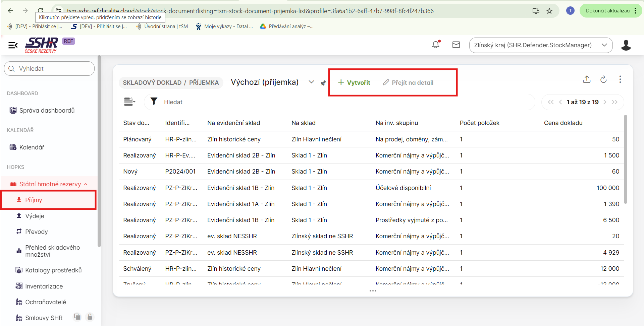Open the Zlínský kraj role dropdown
Image resolution: width=644 pixels, height=326 pixels.
(540, 45)
